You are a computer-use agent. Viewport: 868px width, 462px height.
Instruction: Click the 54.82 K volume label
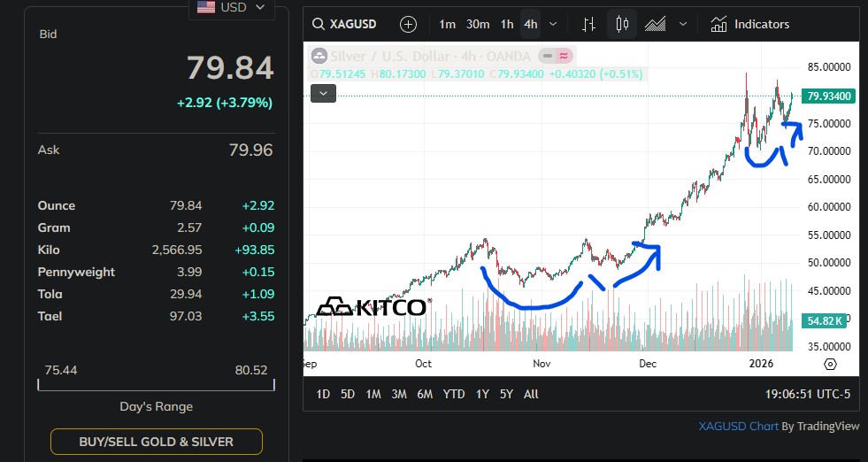click(x=824, y=320)
